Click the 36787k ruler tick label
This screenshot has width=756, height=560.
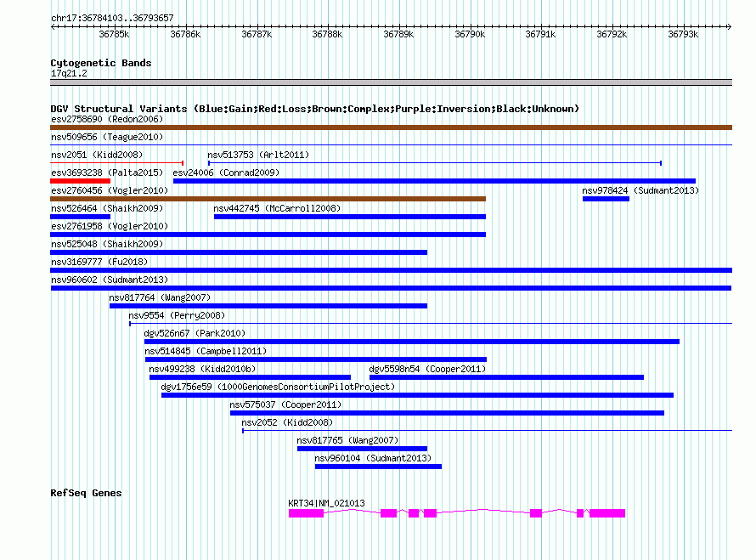pos(257,34)
